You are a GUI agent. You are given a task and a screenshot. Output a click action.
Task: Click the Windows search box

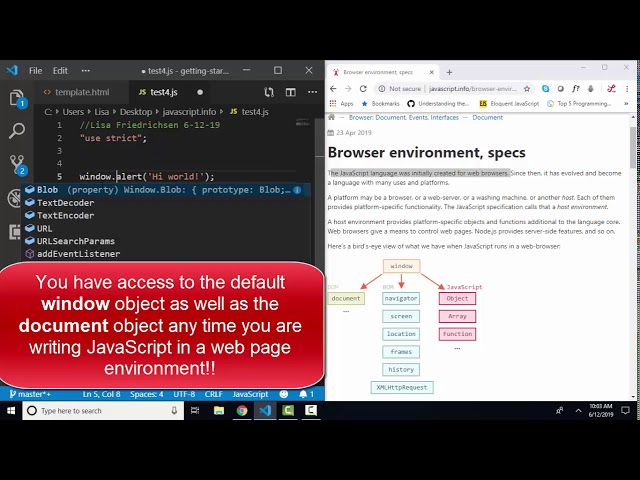click(103, 411)
